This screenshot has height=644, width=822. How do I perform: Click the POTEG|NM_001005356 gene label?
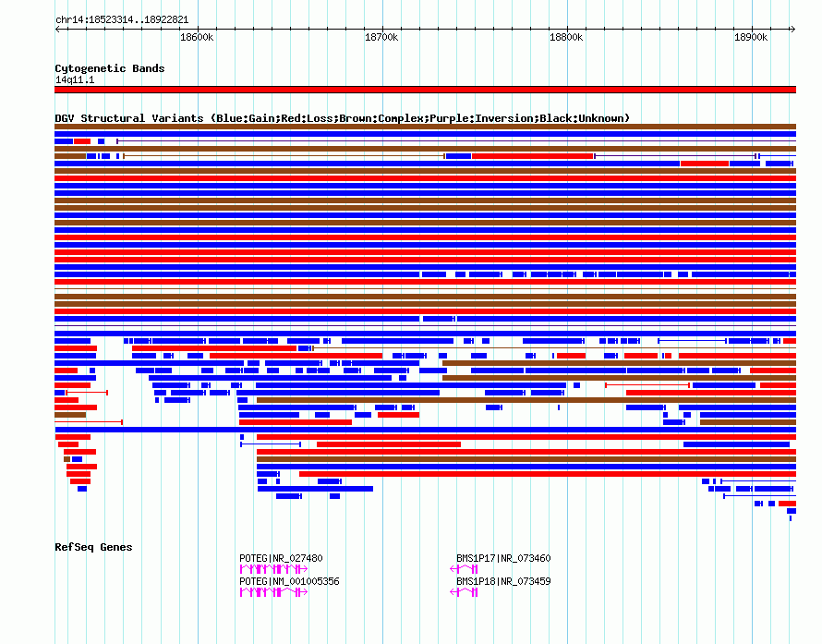pyautogui.click(x=289, y=581)
